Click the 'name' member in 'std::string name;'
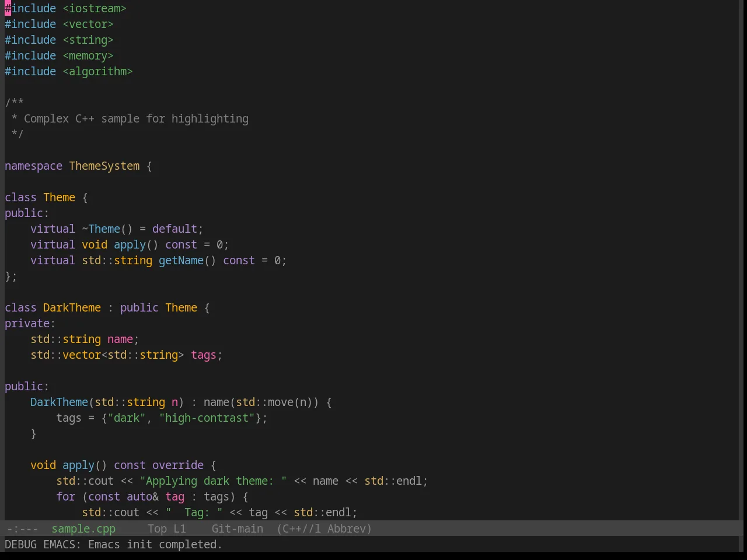This screenshot has height=560, width=747. pyautogui.click(x=120, y=339)
